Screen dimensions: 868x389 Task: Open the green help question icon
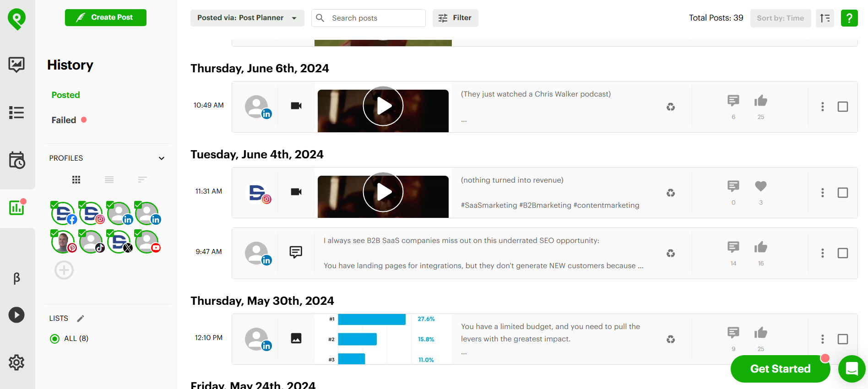(849, 18)
